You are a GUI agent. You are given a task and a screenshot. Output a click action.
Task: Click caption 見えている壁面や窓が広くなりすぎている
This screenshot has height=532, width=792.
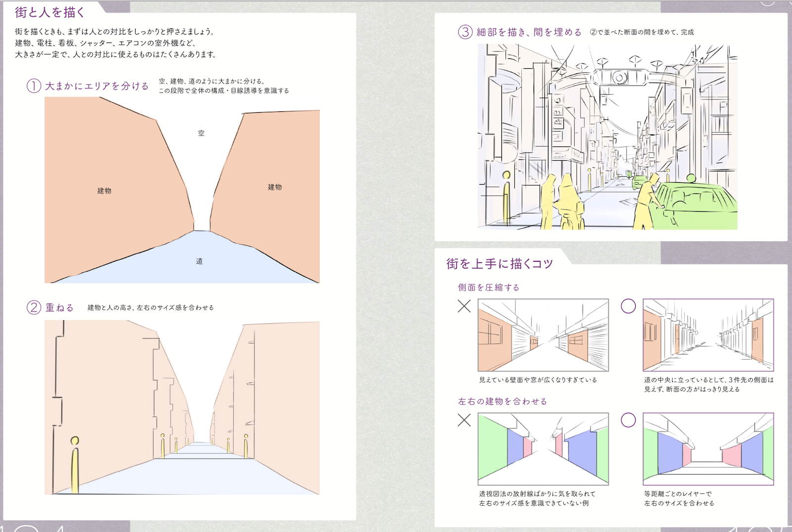538,380
